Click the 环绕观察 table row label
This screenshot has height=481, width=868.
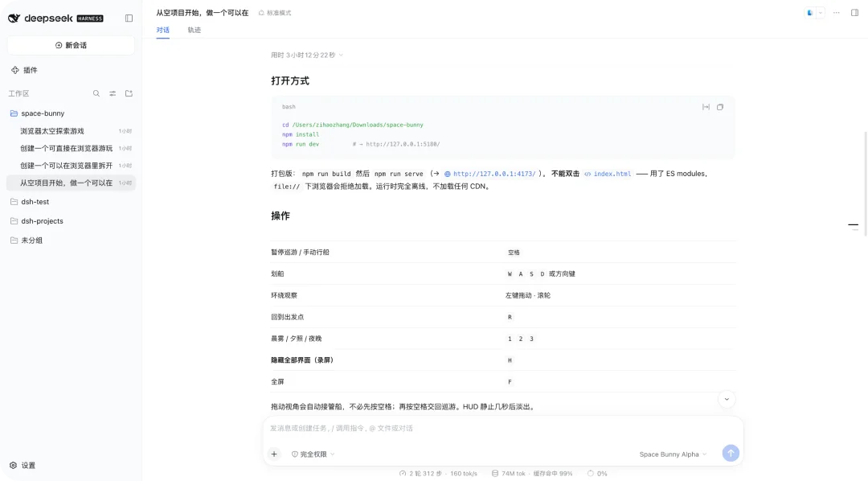click(x=284, y=295)
